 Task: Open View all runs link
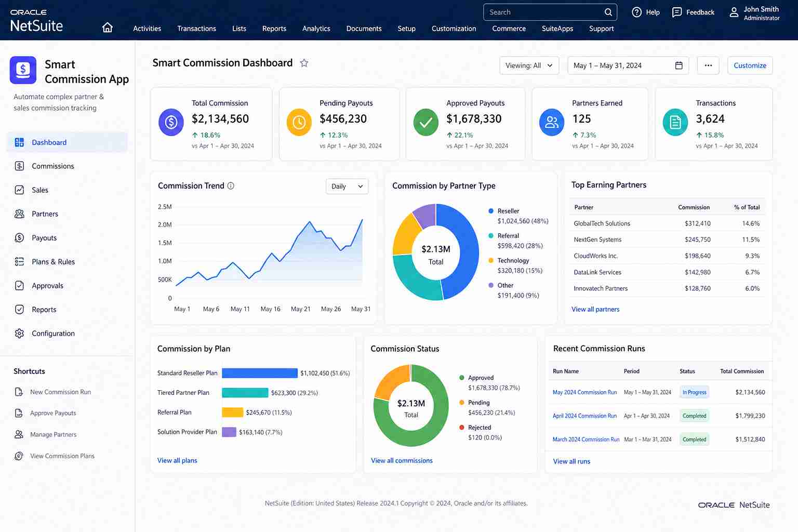[x=571, y=461]
